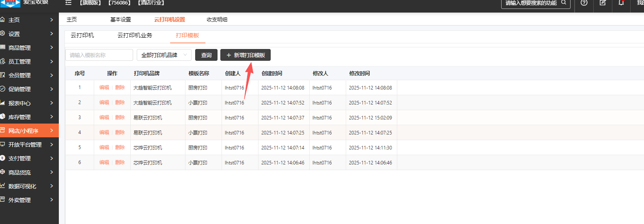Open the 基本设置 page tab
This screenshot has width=644, height=224.
(121, 19)
